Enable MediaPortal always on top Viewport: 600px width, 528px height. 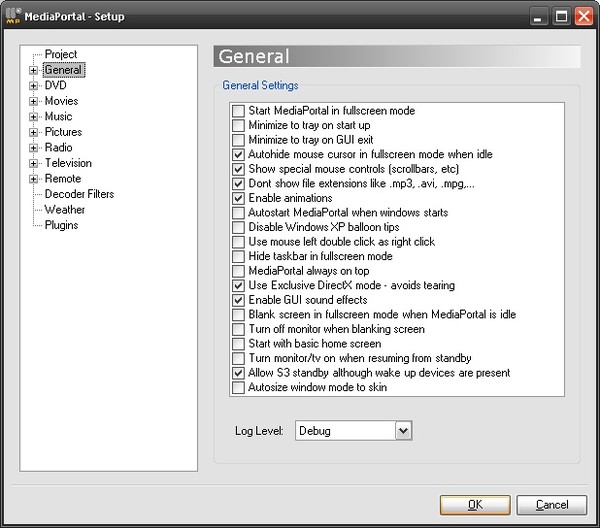coord(238,271)
